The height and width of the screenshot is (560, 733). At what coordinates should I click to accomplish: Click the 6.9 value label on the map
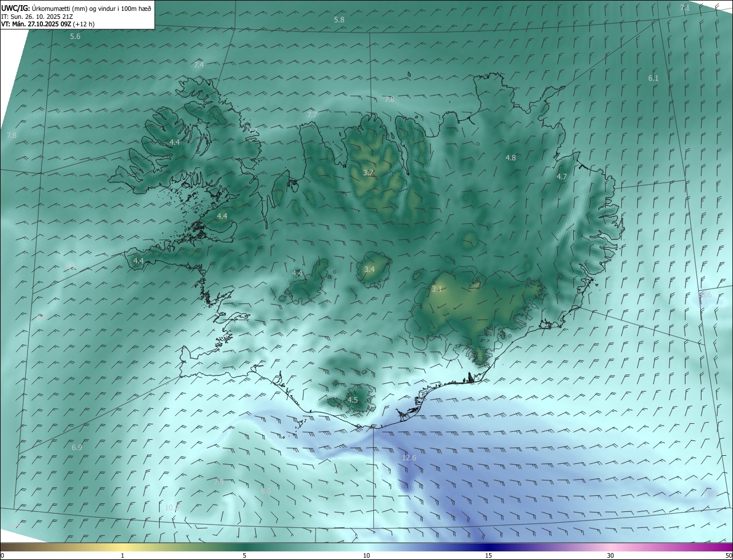click(77, 447)
